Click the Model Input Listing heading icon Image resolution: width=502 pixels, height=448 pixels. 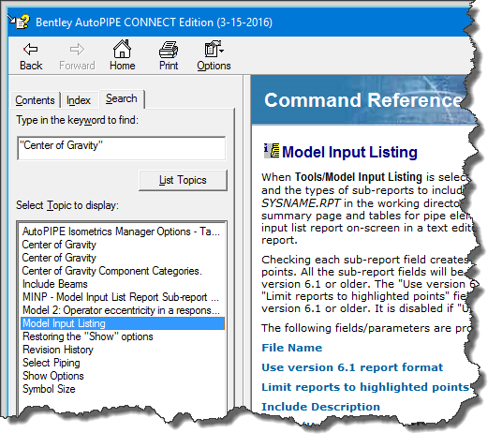pos(272,151)
